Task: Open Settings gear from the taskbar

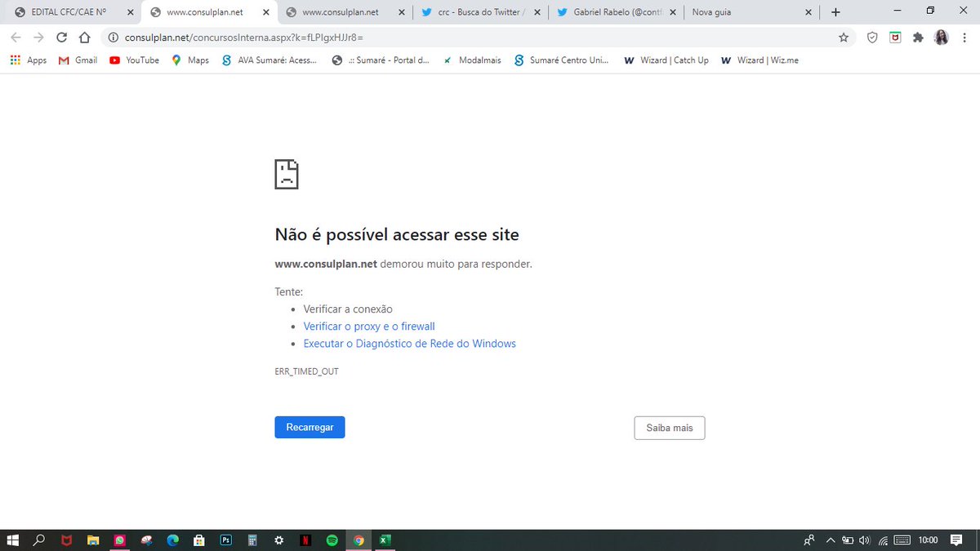Action: point(278,540)
